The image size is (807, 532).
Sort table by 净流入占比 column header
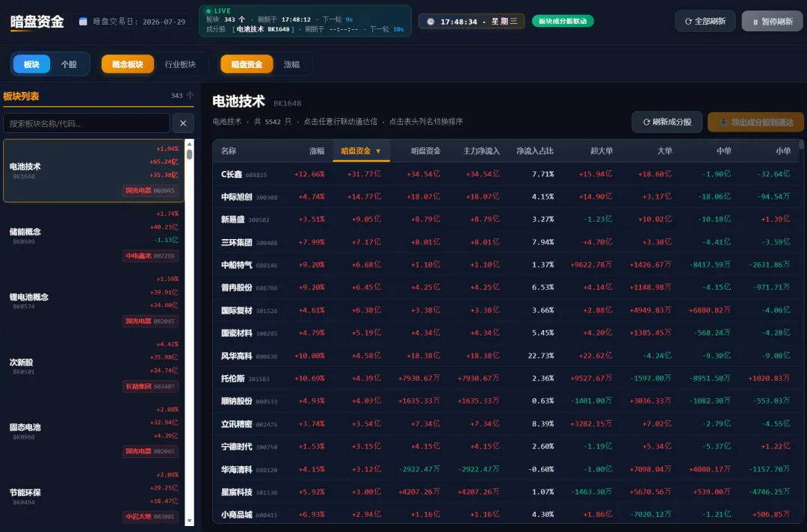point(535,151)
